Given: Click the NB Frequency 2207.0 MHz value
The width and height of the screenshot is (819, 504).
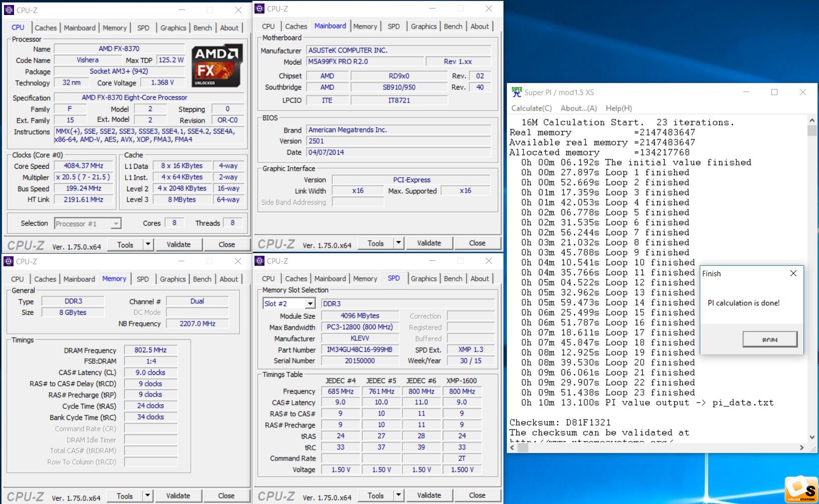Looking at the screenshot, I should point(198,324).
